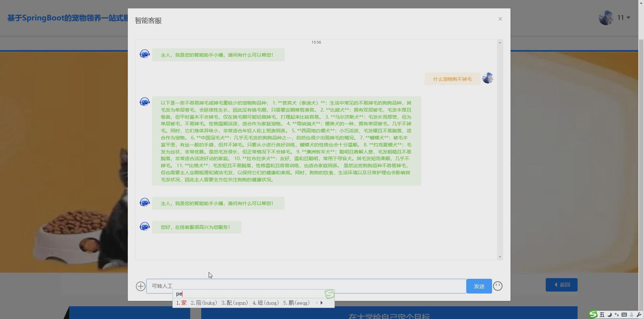Image resolution: width=644 pixels, height=319 pixels.
Task: Click the banner text 在大学给自己定个目标
Action: click(389, 316)
